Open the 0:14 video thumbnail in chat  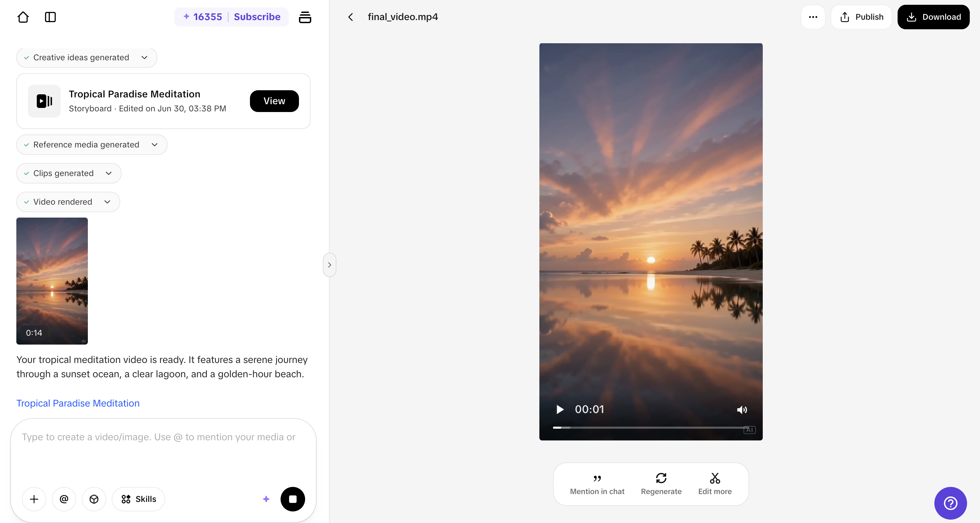tap(52, 281)
